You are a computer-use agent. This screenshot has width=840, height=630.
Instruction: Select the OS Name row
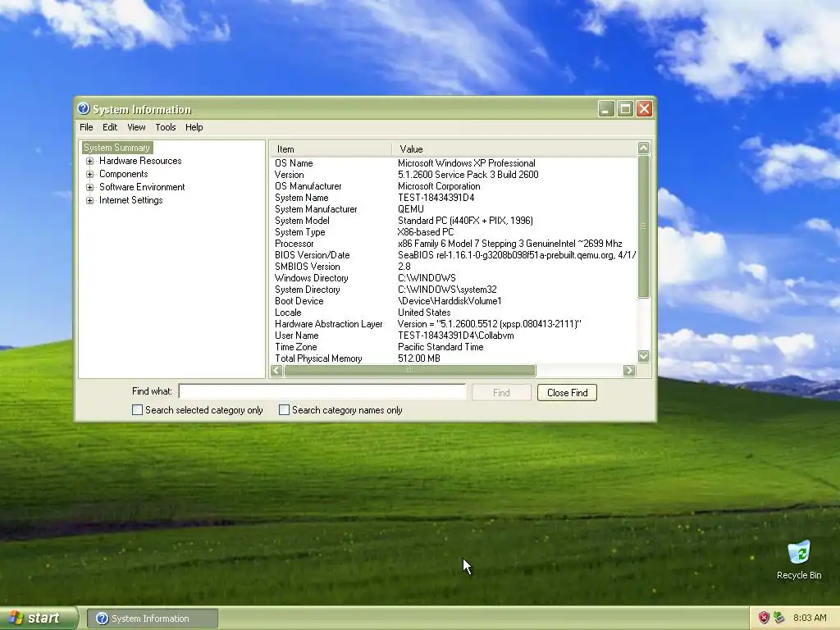[x=453, y=163]
